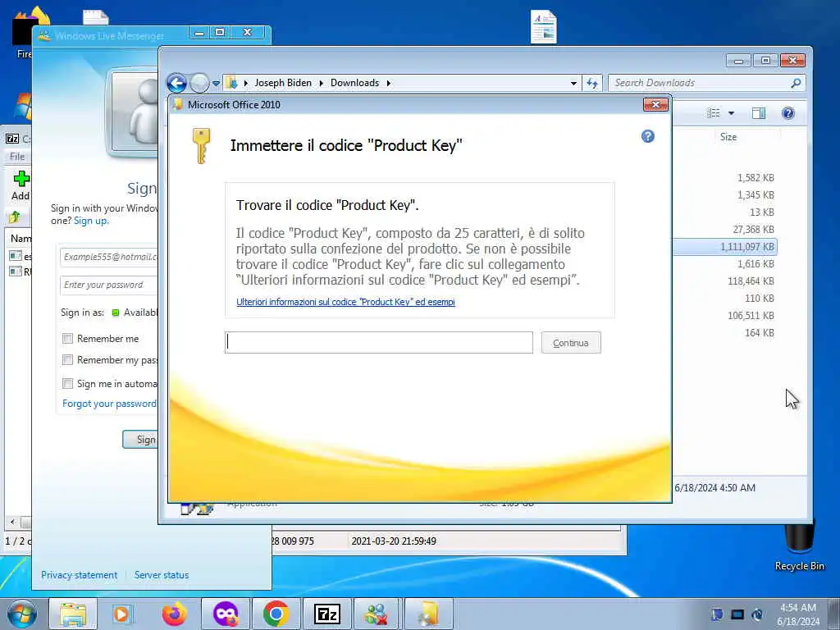This screenshot has height=630, width=840.
Task: Click the Messenger Sign in button
Action: [140, 440]
